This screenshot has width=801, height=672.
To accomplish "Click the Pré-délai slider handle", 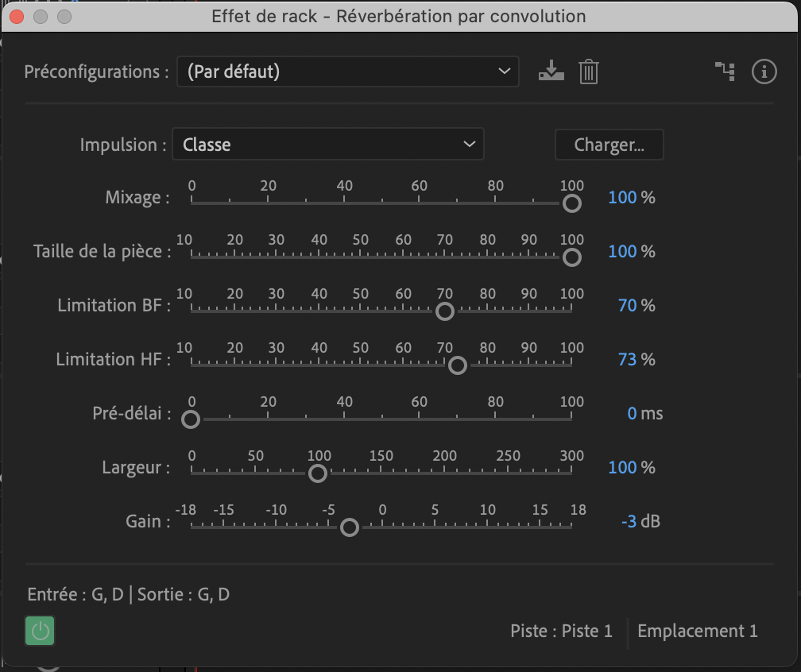I will click(191, 419).
